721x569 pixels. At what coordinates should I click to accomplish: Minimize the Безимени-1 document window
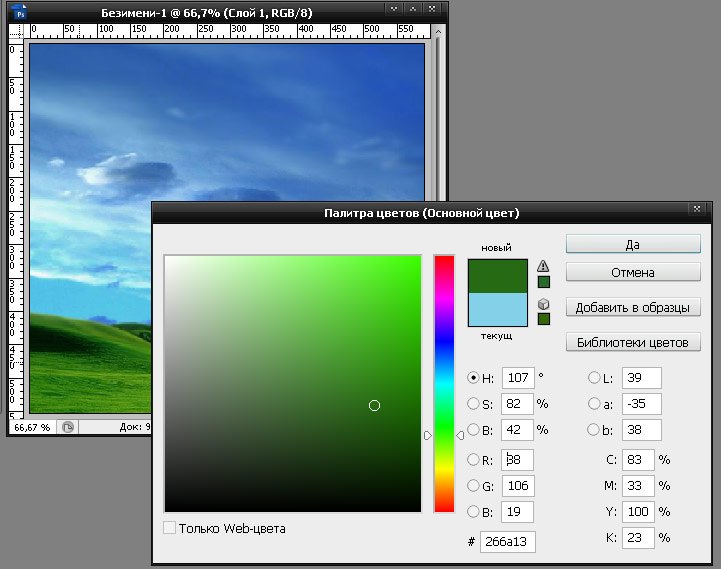click(x=394, y=10)
